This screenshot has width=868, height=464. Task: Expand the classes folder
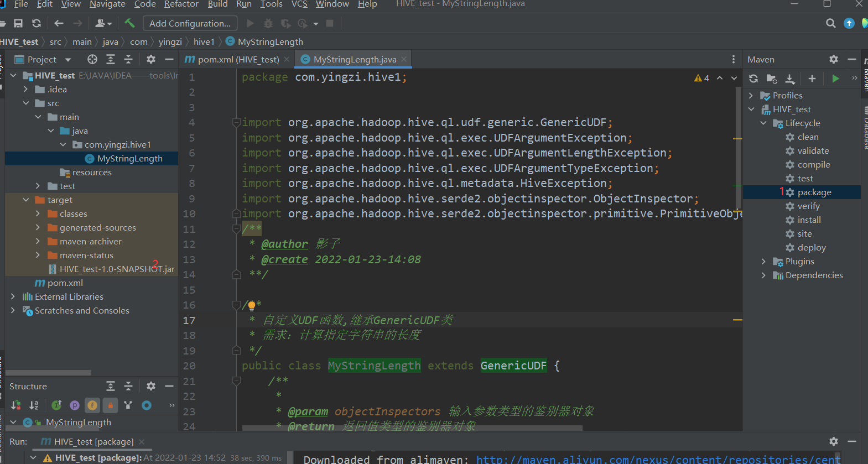click(x=38, y=213)
